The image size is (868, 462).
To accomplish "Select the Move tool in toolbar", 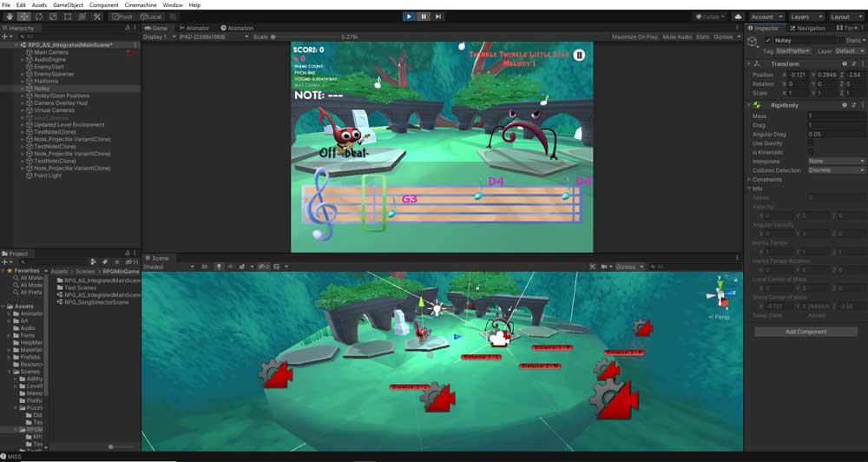I will point(24,16).
